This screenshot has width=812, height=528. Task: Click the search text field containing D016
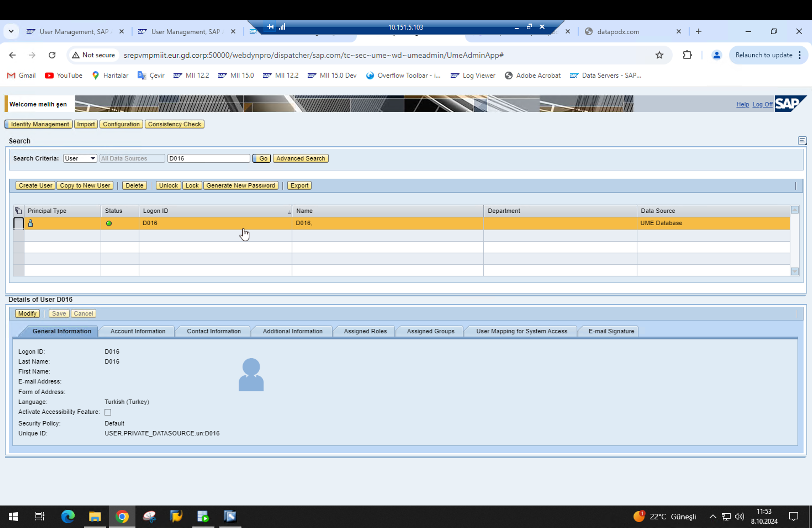(x=209, y=158)
